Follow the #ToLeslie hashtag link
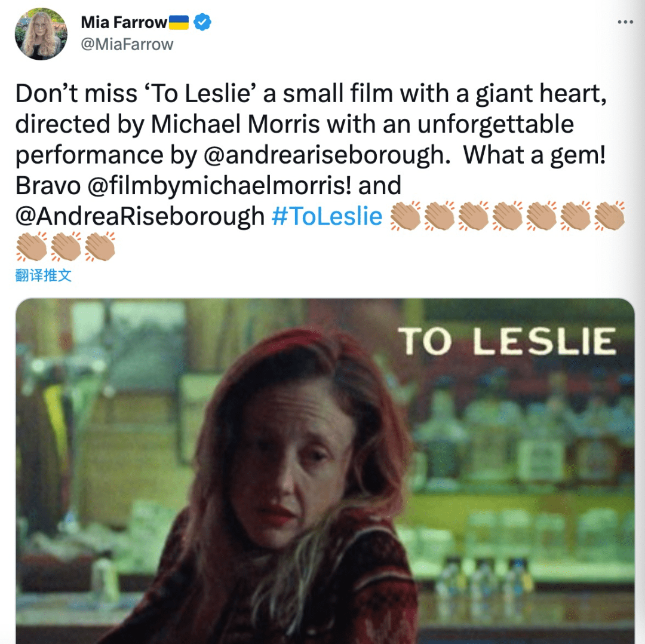Image resolution: width=645 pixels, height=644 pixels. tap(327, 216)
